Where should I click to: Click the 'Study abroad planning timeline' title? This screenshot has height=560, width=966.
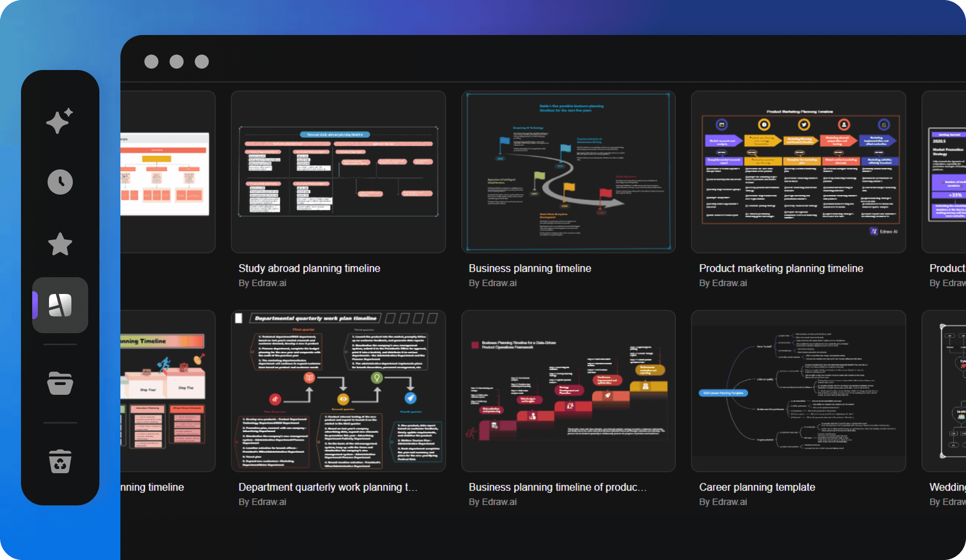click(x=309, y=268)
